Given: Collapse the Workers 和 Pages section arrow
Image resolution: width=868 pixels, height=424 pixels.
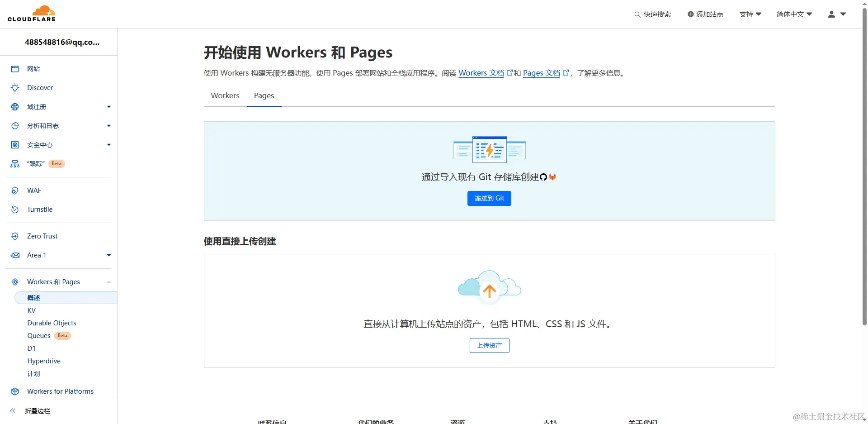Looking at the screenshot, I should pyautogui.click(x=109, y=282).
